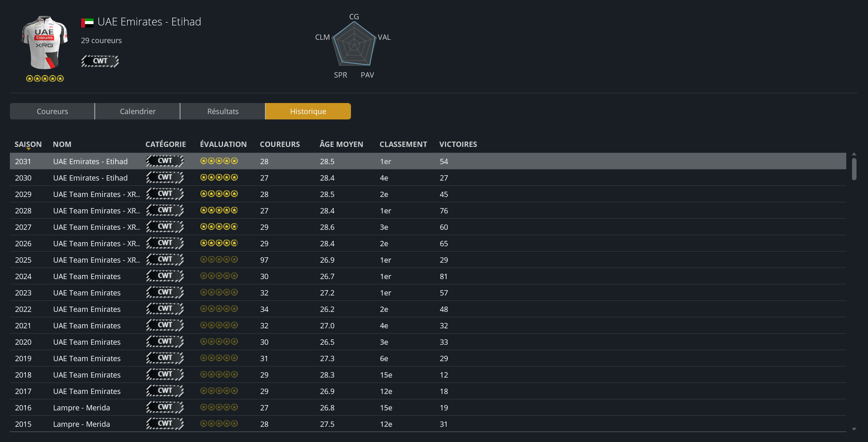This screenshot has height=442, width=868.
Task: Click the CWT badge under 29 coureurs
Action: click(100, 61)
